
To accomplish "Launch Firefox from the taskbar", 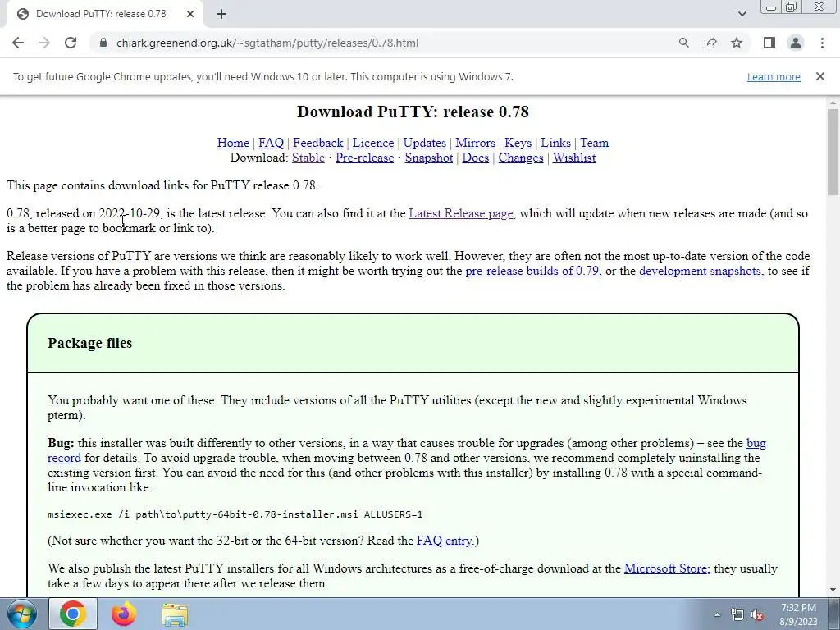I will pos(124,614).
